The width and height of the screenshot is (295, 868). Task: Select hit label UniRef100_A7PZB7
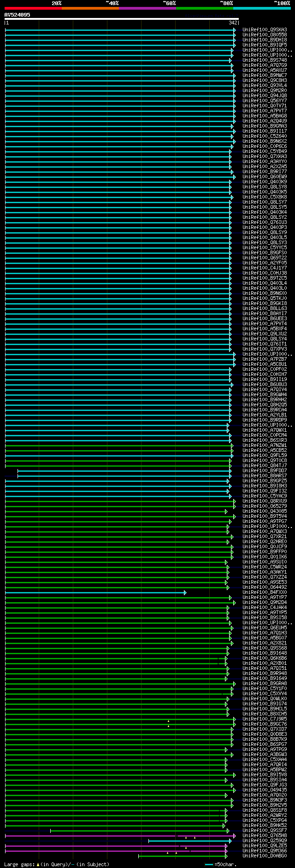[265, 359]
